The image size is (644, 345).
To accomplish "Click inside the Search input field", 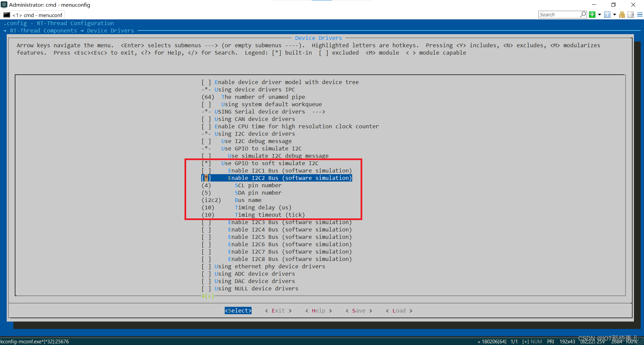I will click(x=558, y=14).
